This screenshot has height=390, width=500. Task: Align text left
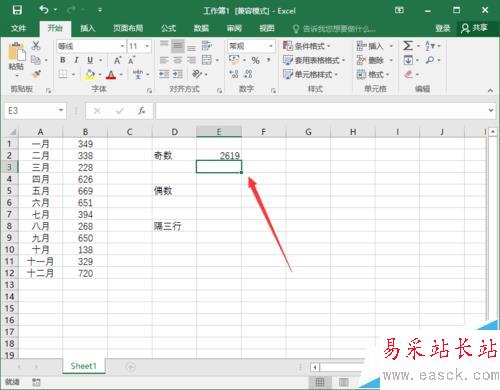pos(164,60)
